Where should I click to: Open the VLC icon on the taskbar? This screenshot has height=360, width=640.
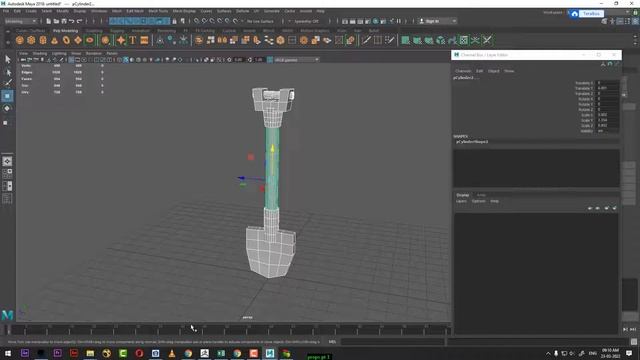click(x=172, y=353)
